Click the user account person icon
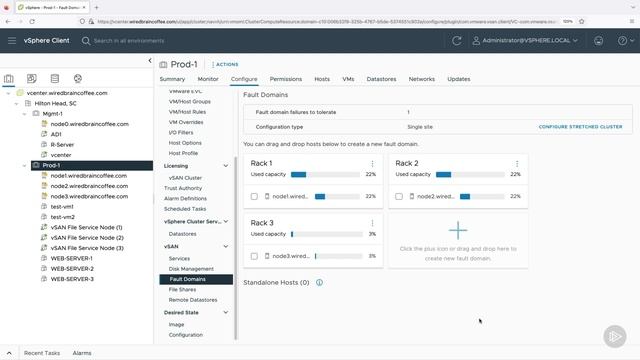640x360 pixels. pos(476,40)
